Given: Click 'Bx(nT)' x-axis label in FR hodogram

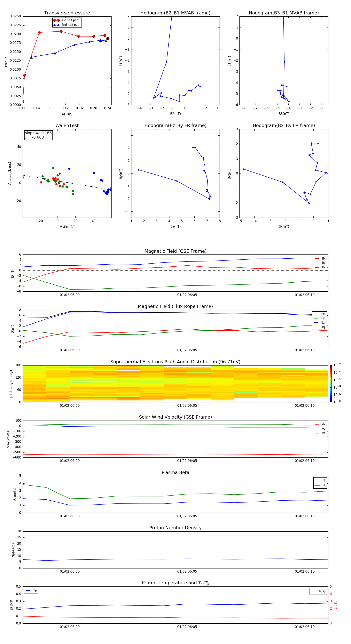Looking at the screenshot, I should pos(284,227).
